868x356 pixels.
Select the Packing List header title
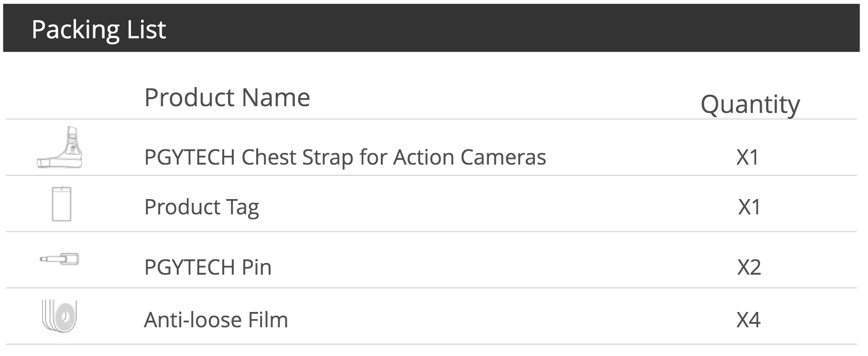[98, 30]
